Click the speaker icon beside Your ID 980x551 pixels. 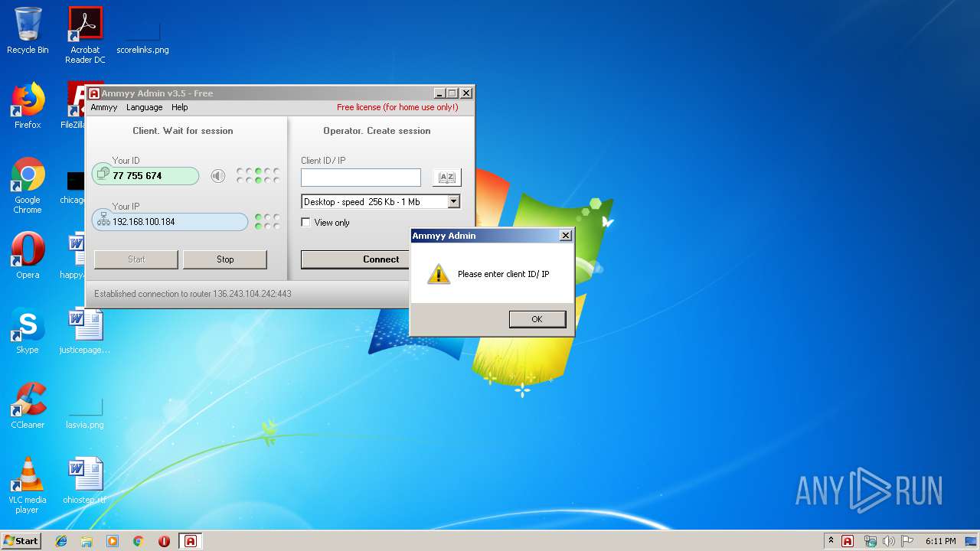[218, 177]
